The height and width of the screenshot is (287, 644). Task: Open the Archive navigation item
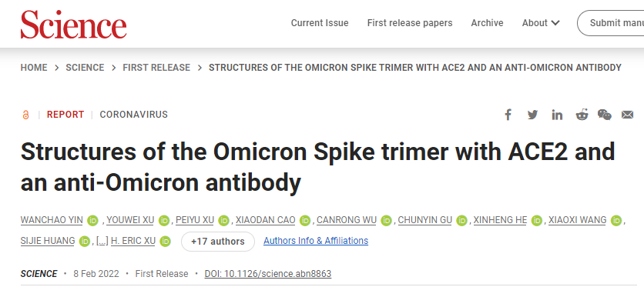pyautogui.click(x=487, y=23)
